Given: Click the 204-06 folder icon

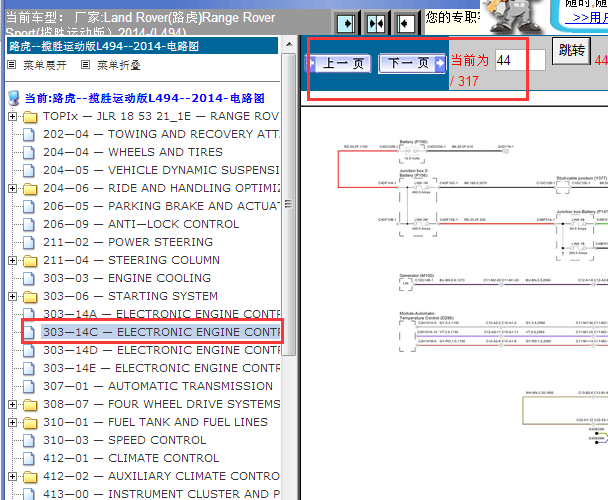Looking at the screenshot, I should point(30,189).
